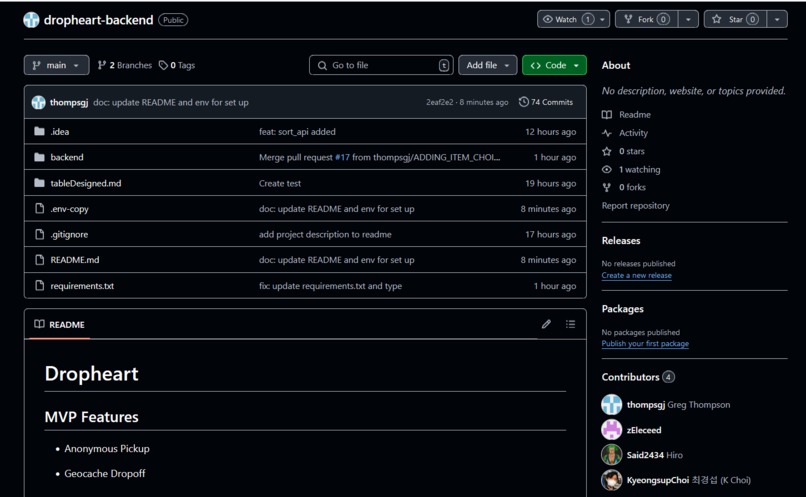Click the Fork button
Viewport: 806px width, 497px height.
[646, 20]
